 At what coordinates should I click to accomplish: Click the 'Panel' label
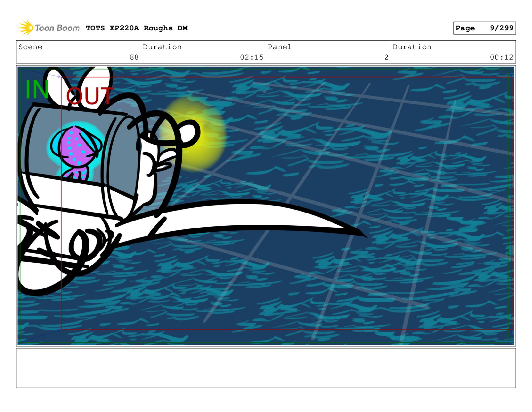(x=280, y=47)
